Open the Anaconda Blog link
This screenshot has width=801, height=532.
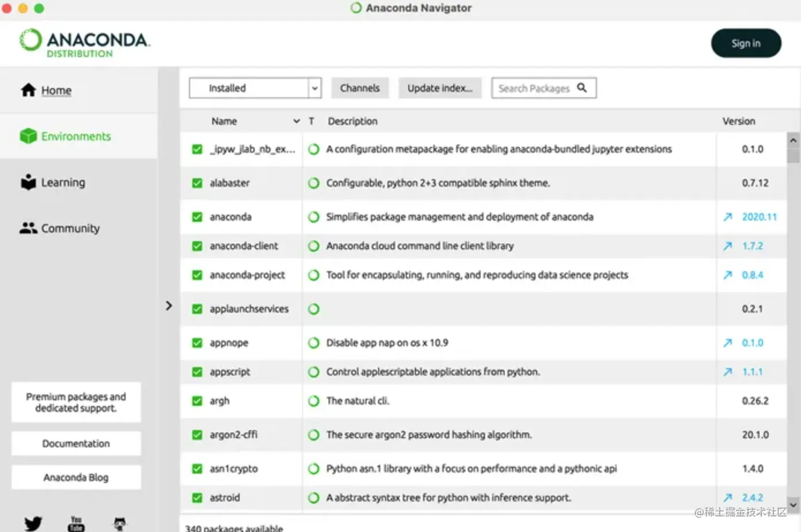[x=76, y=478]
